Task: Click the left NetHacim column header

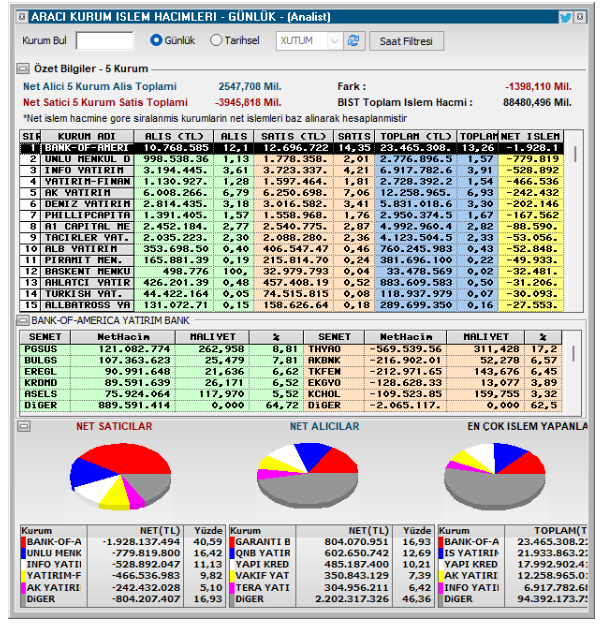Action: click(124, 337)
